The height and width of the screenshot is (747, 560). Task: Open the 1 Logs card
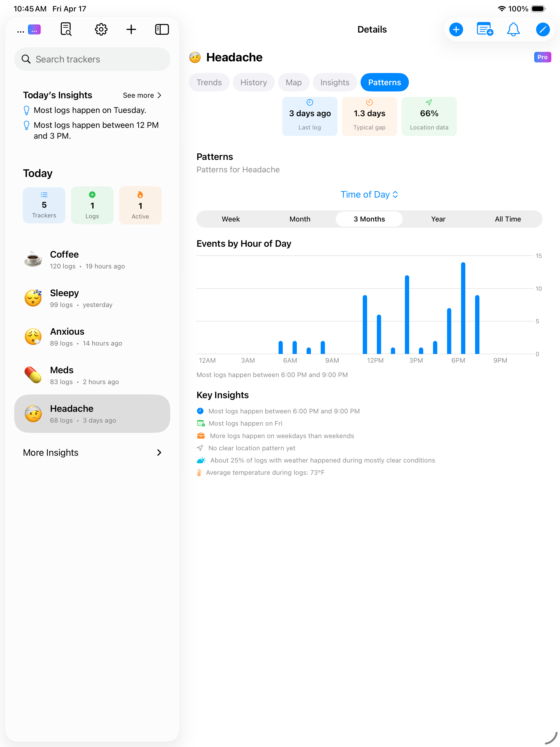92,205
